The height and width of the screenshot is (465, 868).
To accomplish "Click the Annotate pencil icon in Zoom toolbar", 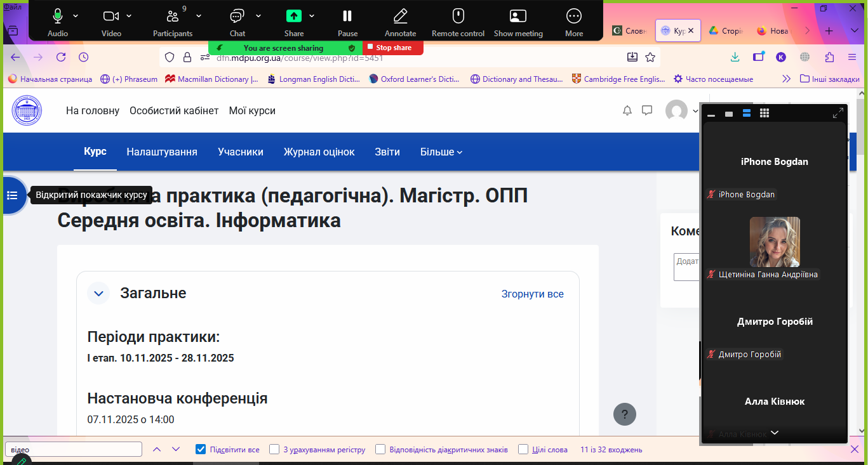I will [x=400, y=16].
